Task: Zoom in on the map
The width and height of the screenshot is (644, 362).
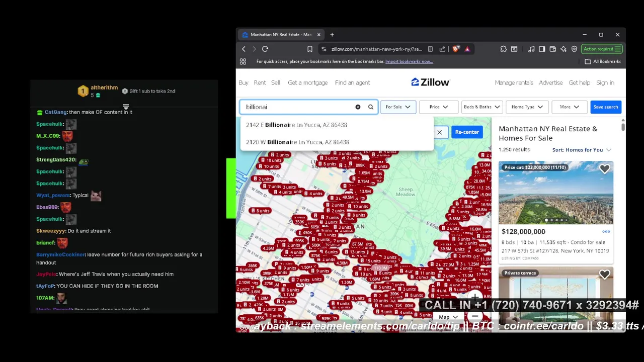Action: (474, 298)
